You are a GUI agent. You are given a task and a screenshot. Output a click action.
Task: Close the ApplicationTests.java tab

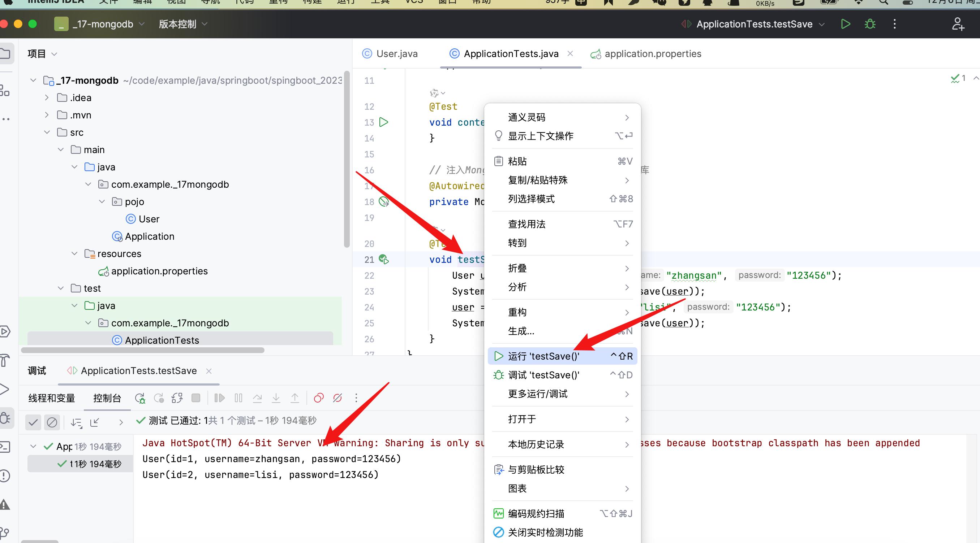[570, 53]
